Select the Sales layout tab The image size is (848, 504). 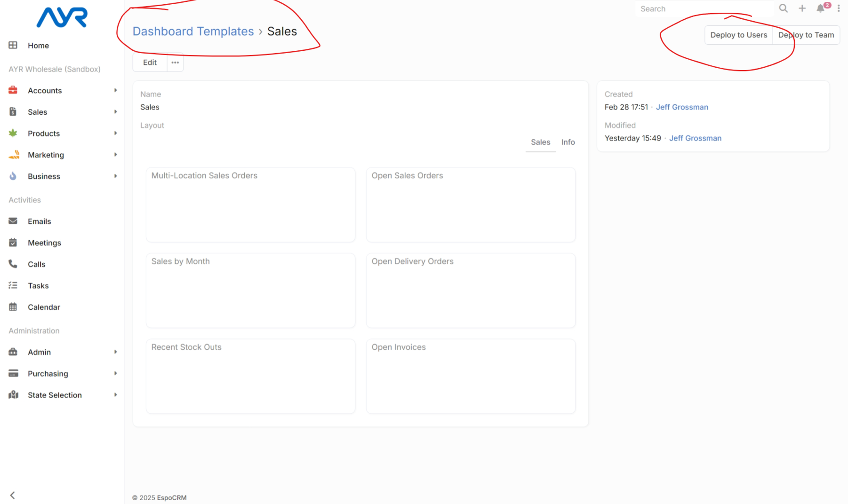click(x=540, y=142)
